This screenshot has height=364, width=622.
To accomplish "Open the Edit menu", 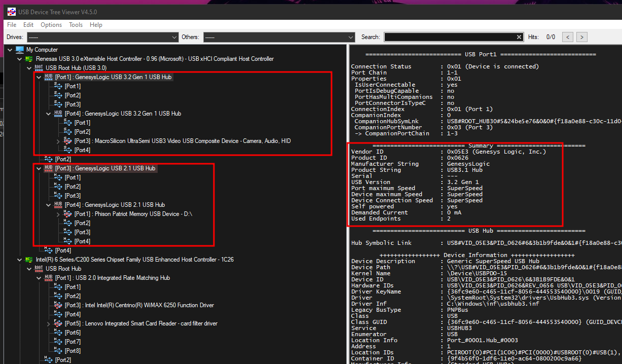I will (28, 25).
